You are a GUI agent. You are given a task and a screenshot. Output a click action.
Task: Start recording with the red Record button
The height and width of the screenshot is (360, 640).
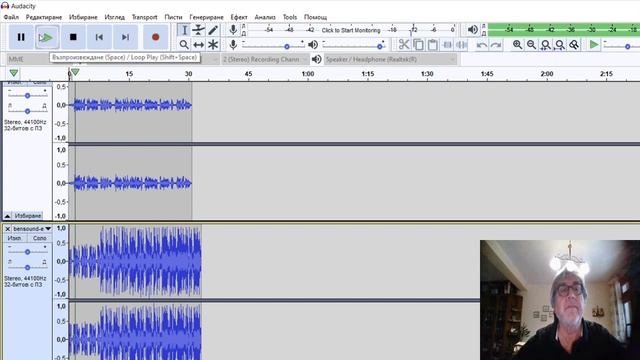[x=156, y=37]
